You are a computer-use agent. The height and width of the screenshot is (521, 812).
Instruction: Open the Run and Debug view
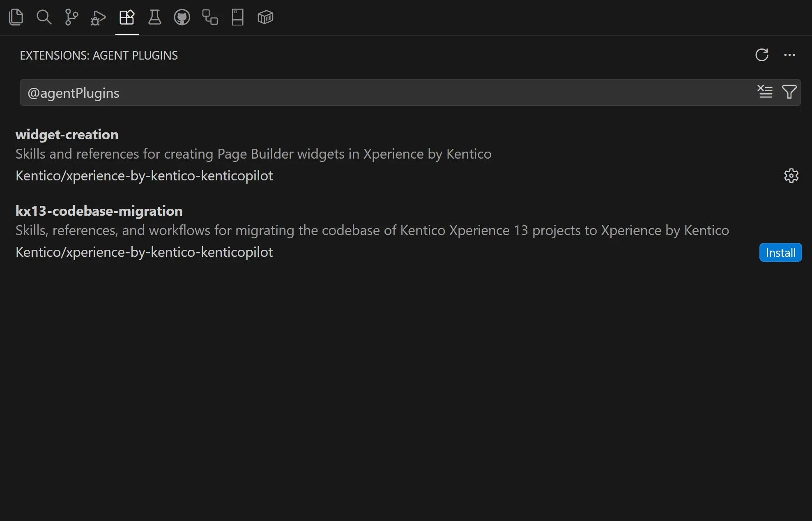99,18
